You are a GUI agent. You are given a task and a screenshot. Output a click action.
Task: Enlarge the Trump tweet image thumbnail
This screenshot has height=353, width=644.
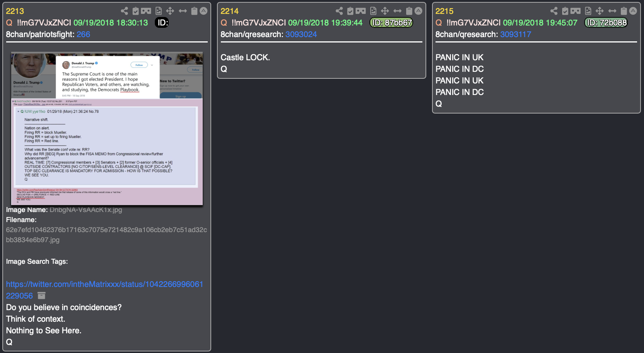[x=107, y=128]
